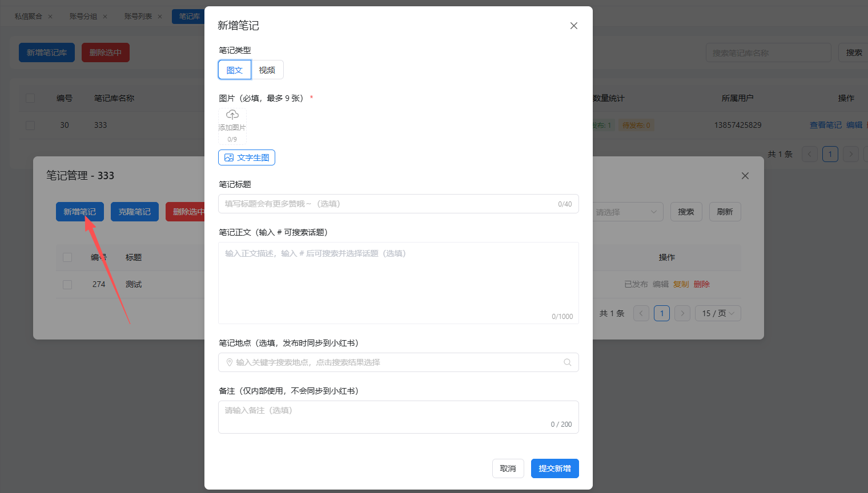The height and width of the screenshot is (493, 868).
Task: Click 编辑 link for 笔记库 333
Action: point(854,125)
